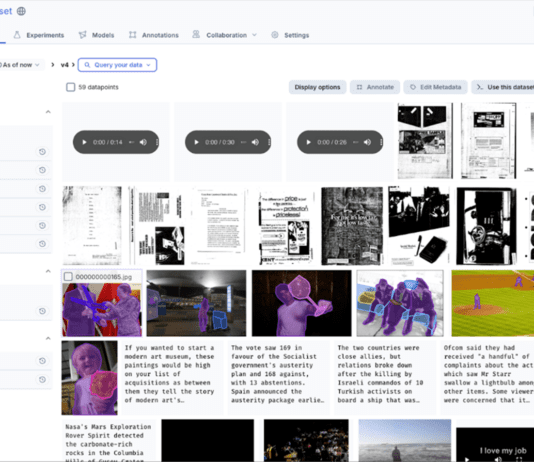534x462 pixels.
Task: Click the lower history icon in the third sidebar section
Action: tap(42, 379)
